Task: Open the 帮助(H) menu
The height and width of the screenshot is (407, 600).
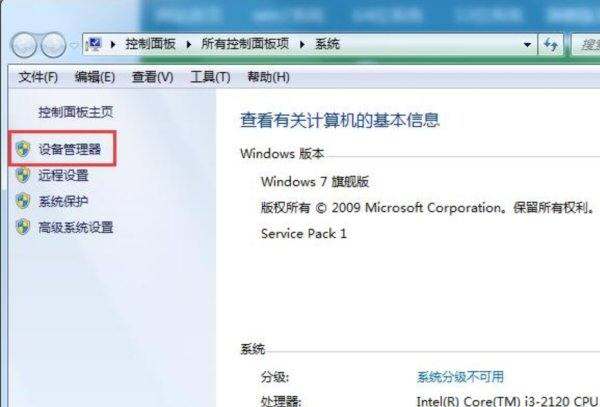Action: click(x=268, y=77)
